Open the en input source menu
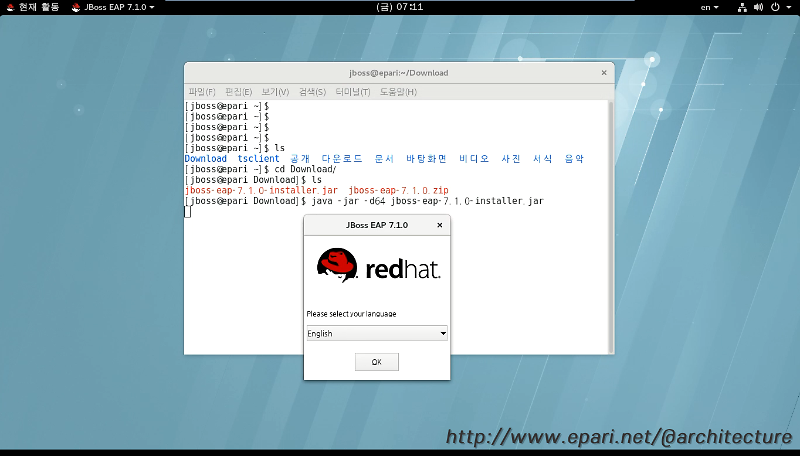This screenshot has height=456, width=800. pyautogui.click(x=709, y=7)
